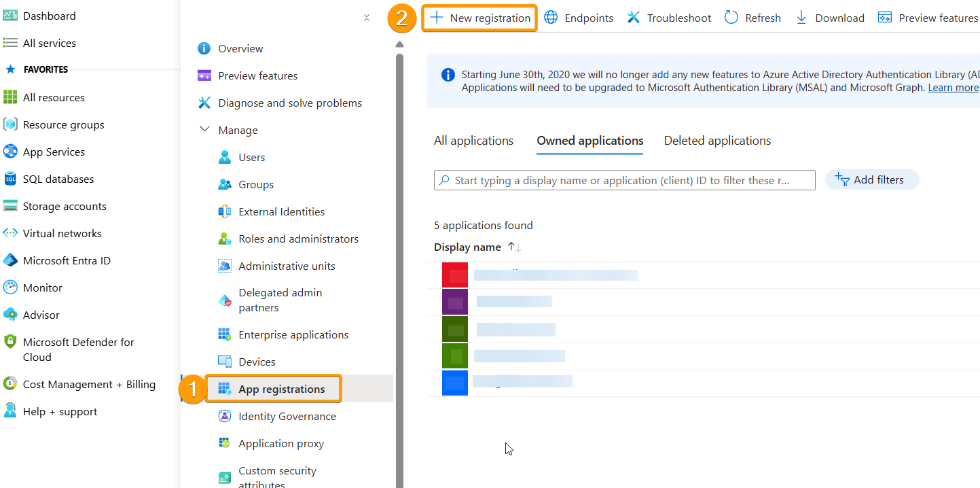Click the blue info icon in the banner
The width and height of the screenshot is (980, 488).
[448, 75]
